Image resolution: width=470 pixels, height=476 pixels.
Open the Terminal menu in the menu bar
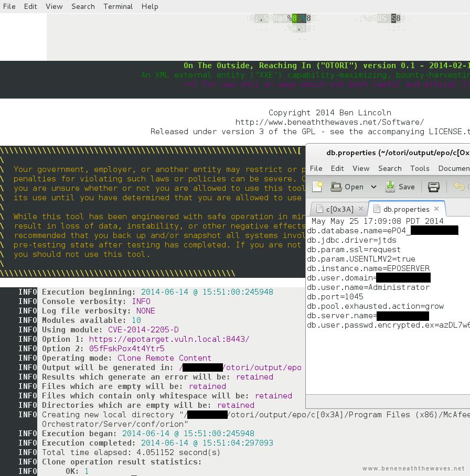[x=118, y=6]
